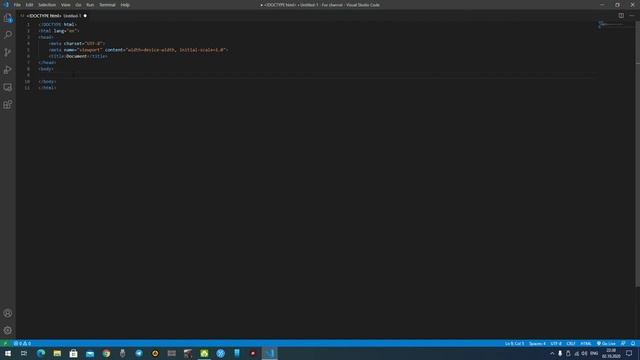Open notifications bell in status bar
The width and height of the screenshot is (640, 360).
[633, 343]
